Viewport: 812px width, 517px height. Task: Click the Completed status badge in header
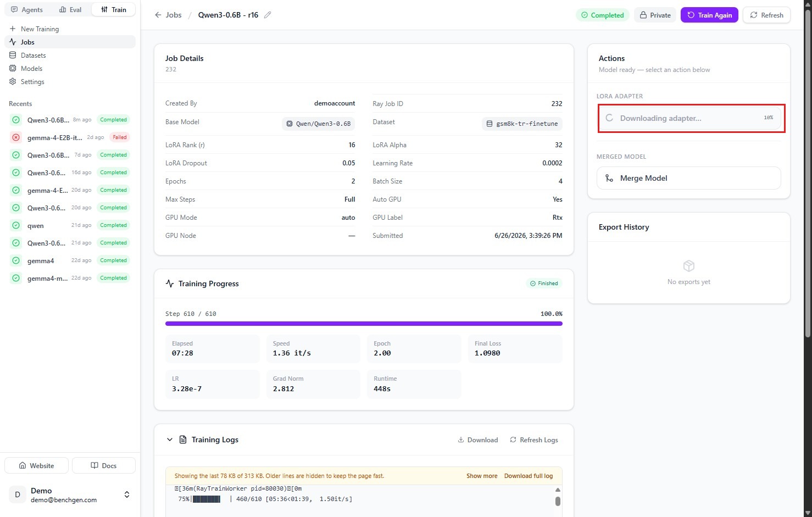(x=603, y=15)
